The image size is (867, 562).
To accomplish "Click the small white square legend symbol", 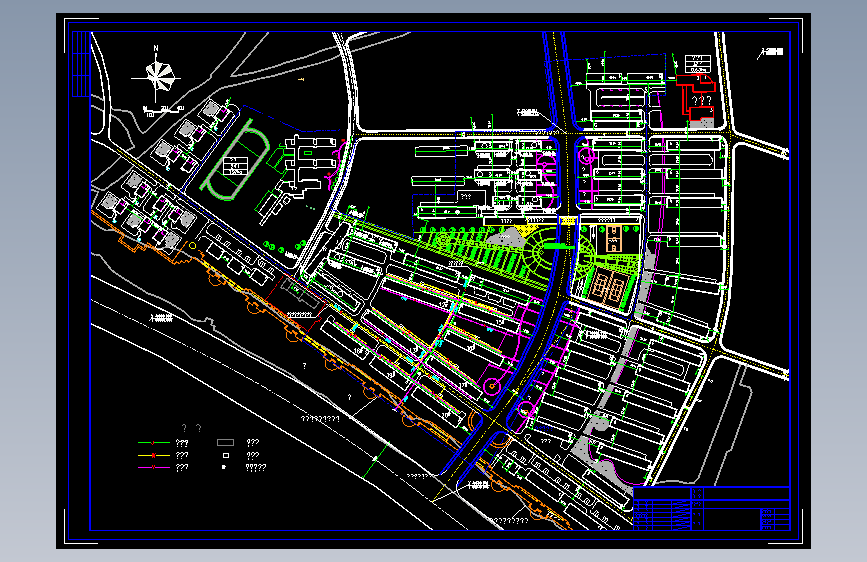I will (x=226, y=455).
